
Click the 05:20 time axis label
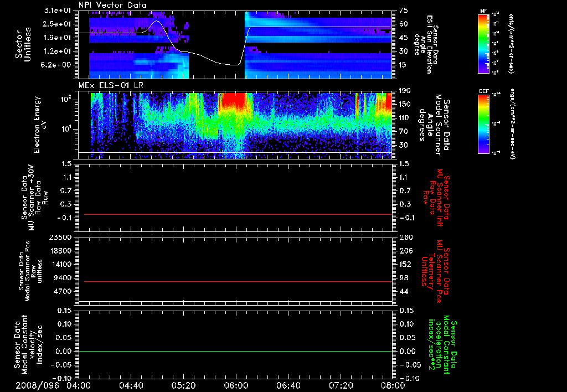[x=183, y=385]
